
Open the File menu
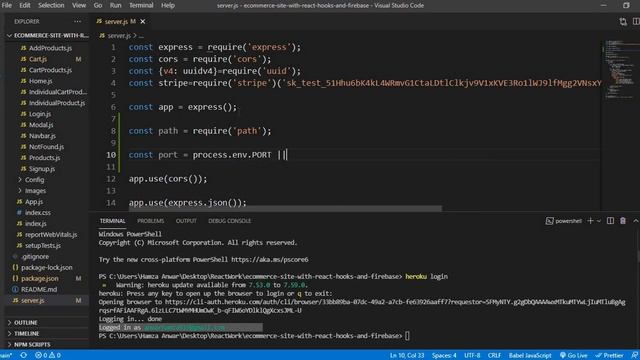click(x=7, y=5)
